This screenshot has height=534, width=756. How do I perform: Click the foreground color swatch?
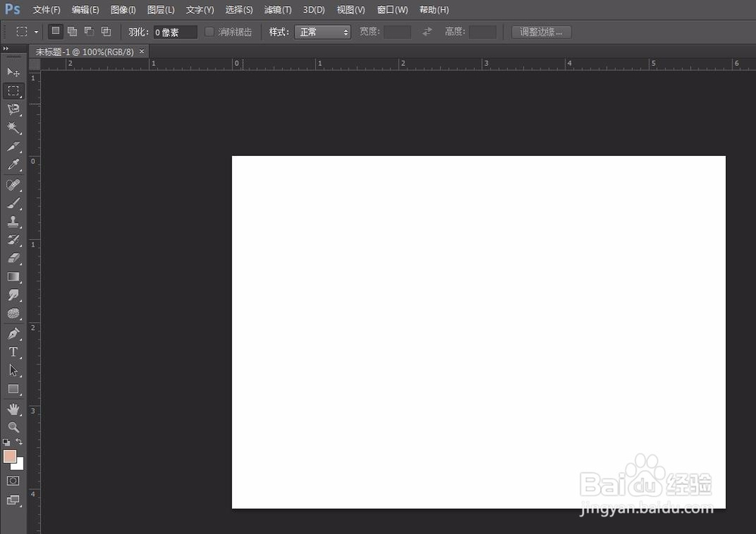click(9, 456)
